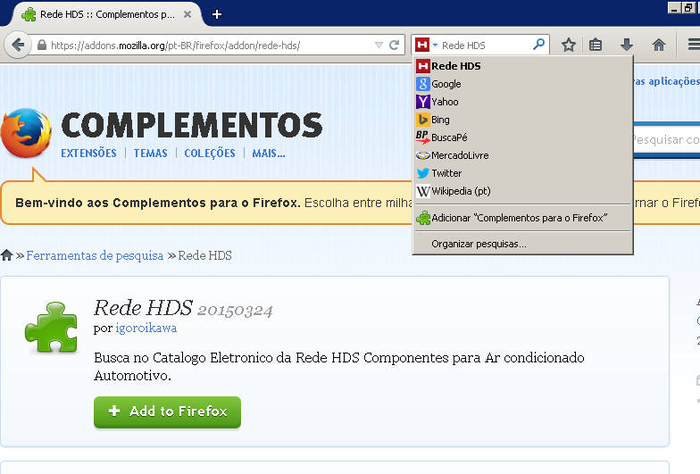This screenshot has height=474, width=700.
Task: Choose Bing search engine
Action: click(x=523, y=120)
